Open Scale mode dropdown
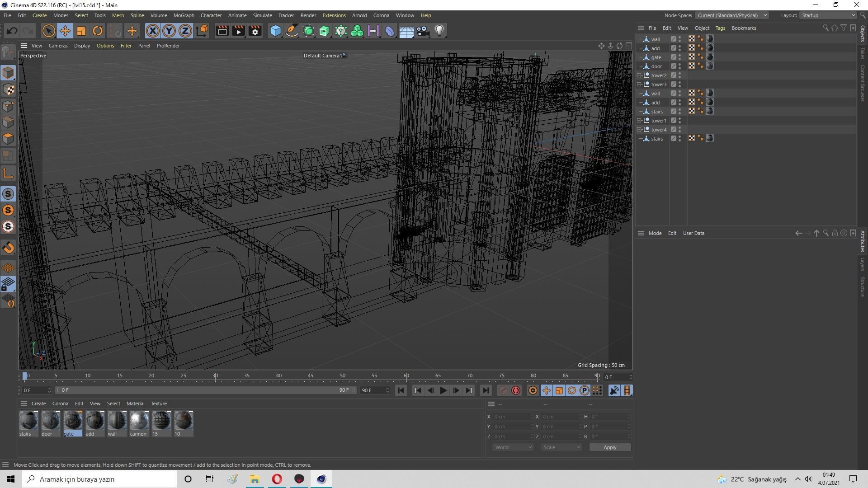The image size is (868, 488). click(561, 447)
